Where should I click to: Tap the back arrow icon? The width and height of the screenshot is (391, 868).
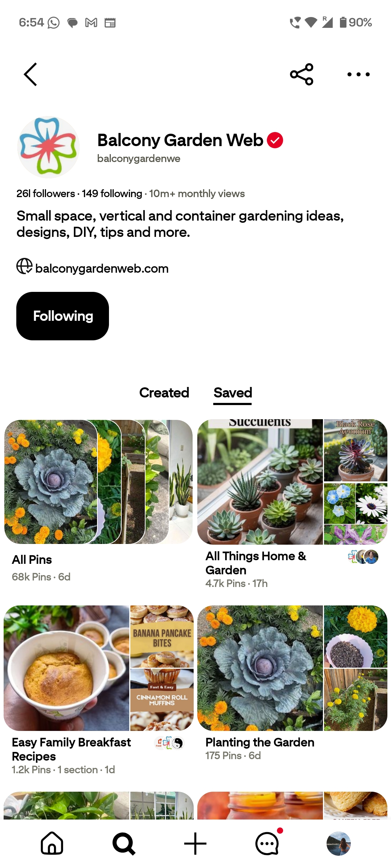(x=30, y=74)
